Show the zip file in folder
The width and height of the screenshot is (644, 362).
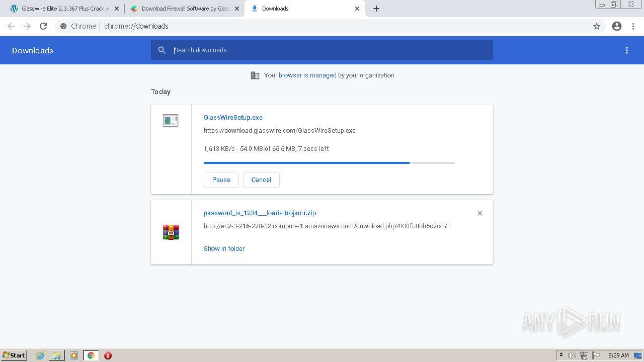pyautogui.click(x=224, y=249)
